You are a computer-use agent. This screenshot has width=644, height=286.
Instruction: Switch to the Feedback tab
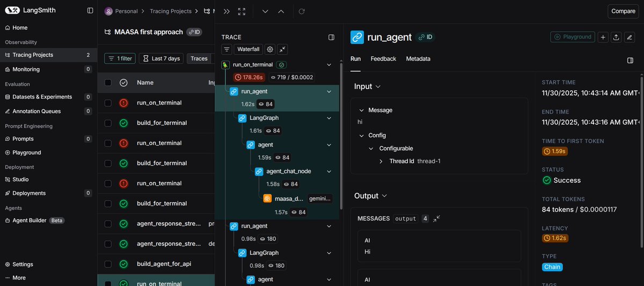click(383, 58)
